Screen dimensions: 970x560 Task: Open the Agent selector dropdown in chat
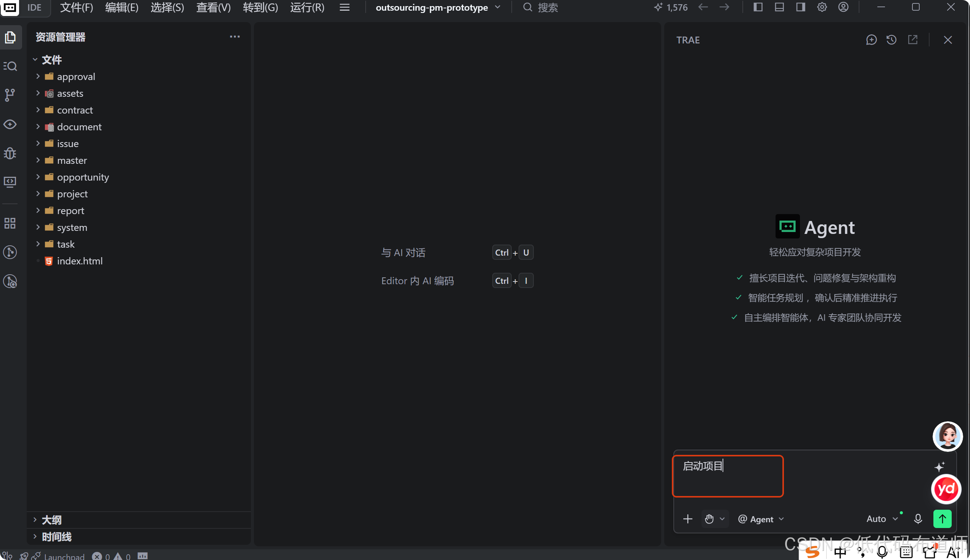coord(761,519)
